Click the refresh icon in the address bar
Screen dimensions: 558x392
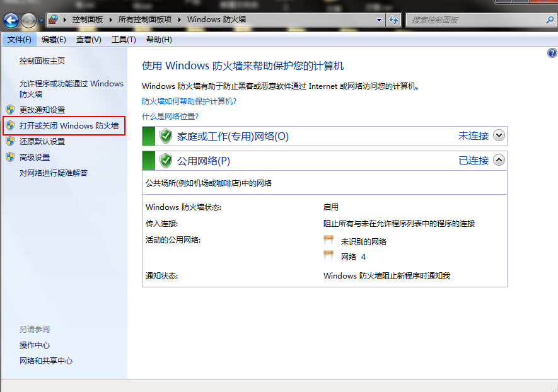coord(393,20)
